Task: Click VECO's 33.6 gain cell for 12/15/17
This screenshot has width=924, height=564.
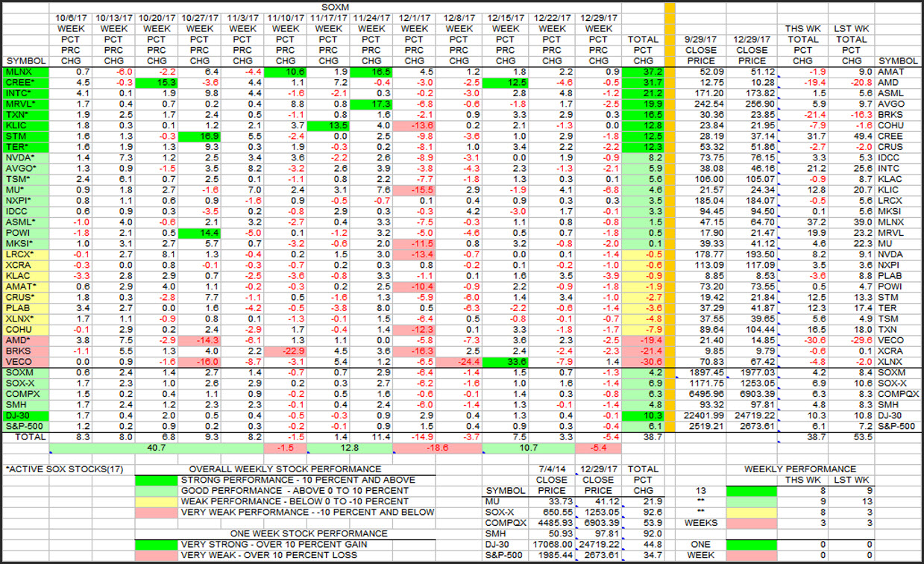Action: tap(506, 362)
